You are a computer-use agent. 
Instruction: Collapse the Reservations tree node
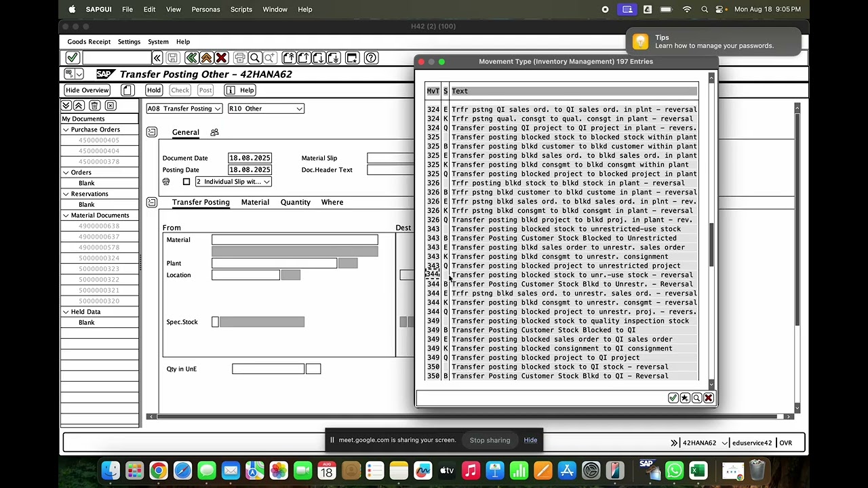(x=66, y=194)
